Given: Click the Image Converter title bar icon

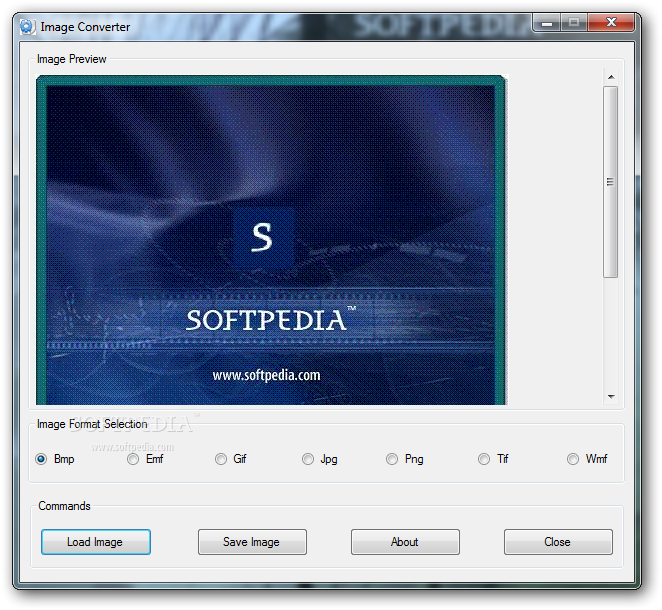Looking at the screenshot, I should coord(26,27).
